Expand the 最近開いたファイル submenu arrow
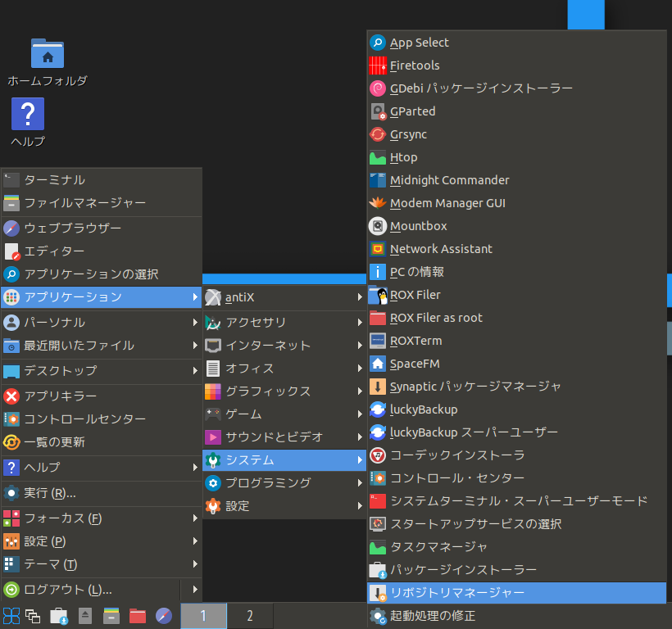Viewport: 672px width, 629px height. coord(195,345)
